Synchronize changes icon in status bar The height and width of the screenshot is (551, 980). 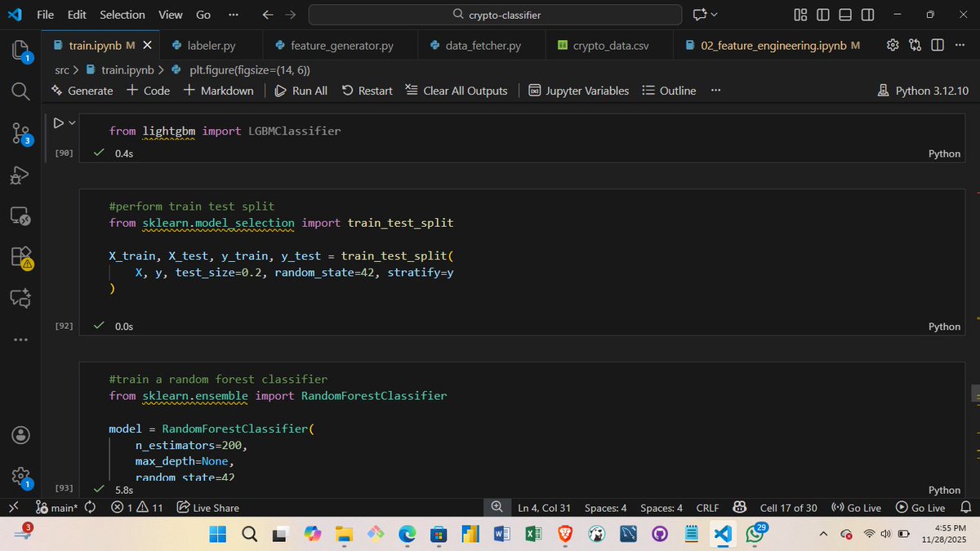90,508
